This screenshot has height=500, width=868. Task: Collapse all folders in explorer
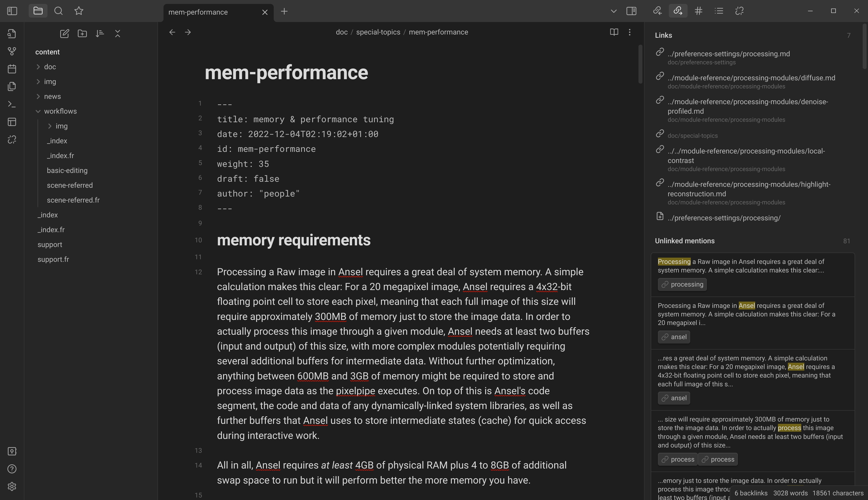pyautogui.click(x=117, y=34)
